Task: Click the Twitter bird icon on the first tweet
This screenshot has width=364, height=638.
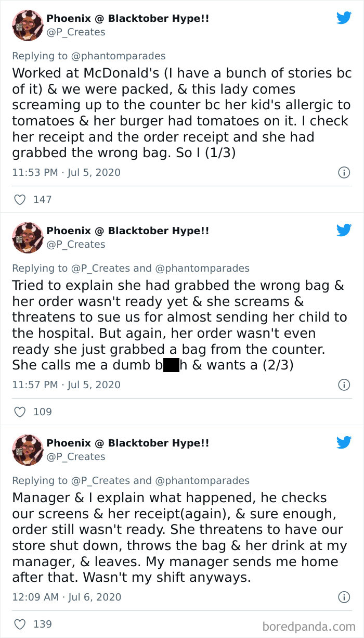Action: click(x=344, y=17)
